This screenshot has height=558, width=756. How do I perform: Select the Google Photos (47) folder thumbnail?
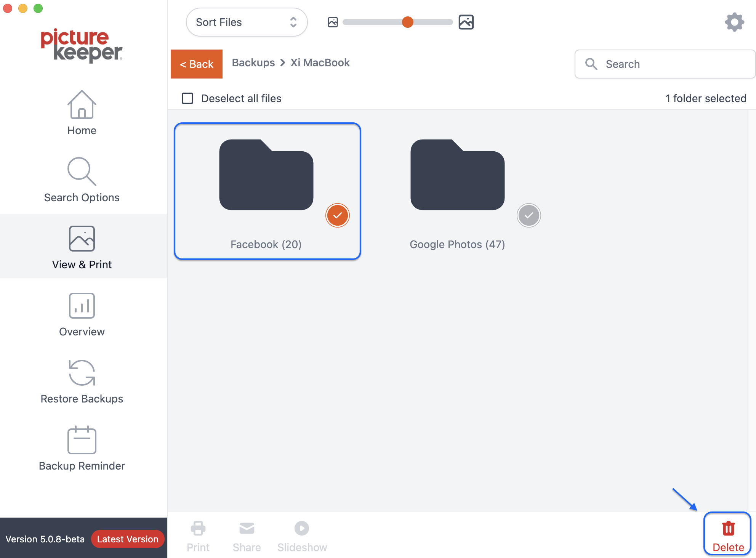click(x=457, y=175)
